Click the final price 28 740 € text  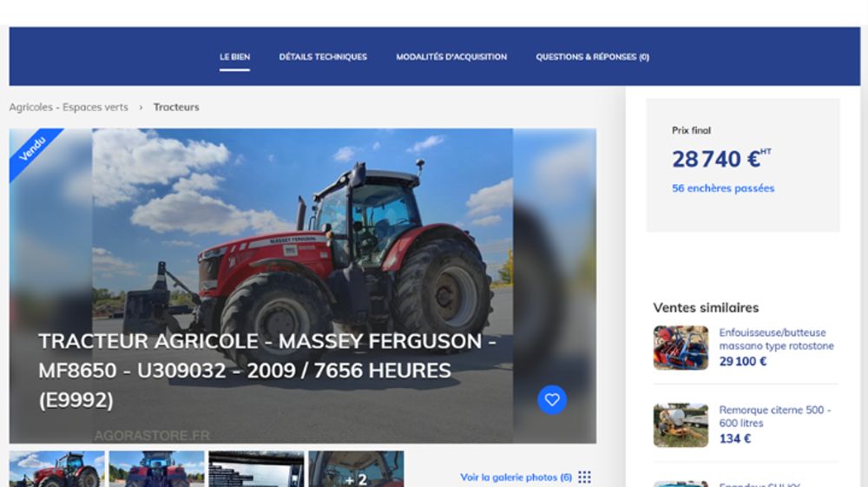(x=721, y=160)
